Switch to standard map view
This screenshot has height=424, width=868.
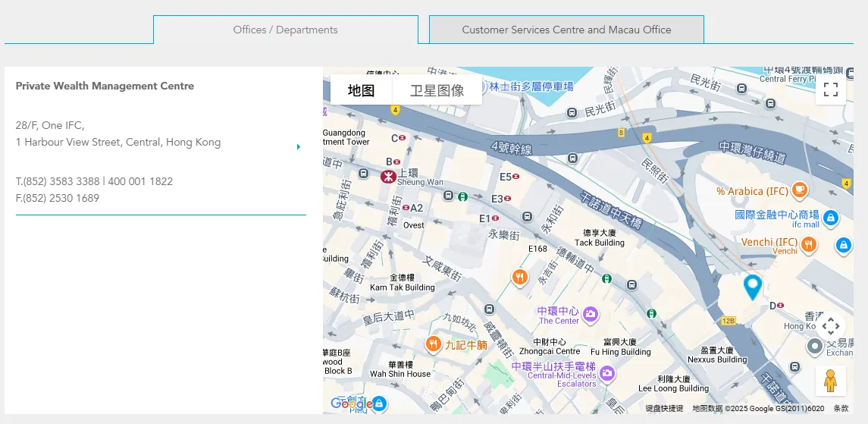click(362, 90)
